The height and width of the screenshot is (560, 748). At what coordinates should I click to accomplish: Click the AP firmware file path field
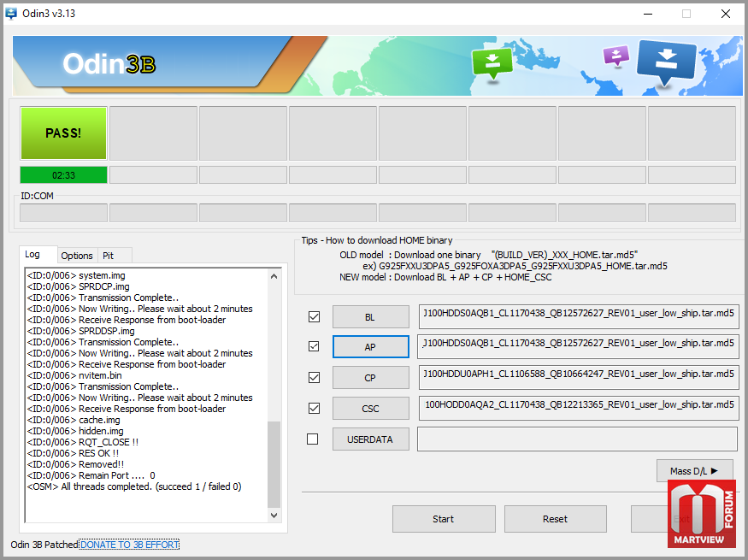click(578, 347)
